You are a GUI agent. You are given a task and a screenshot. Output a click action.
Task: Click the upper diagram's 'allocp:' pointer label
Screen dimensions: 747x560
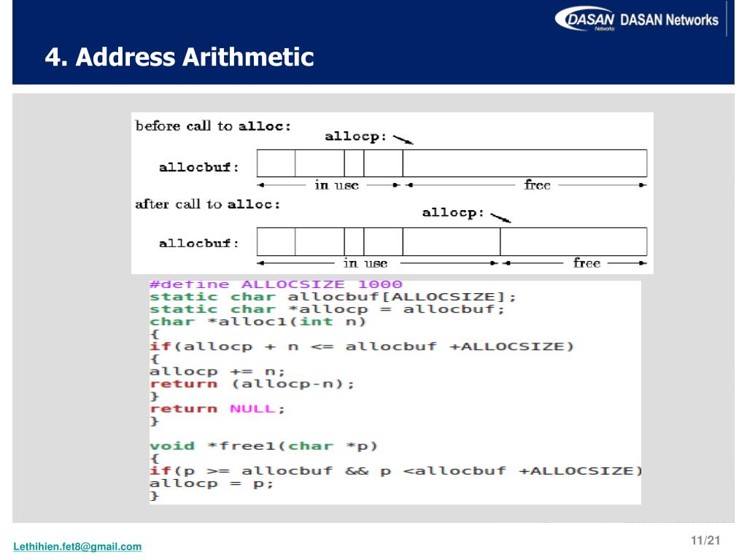(x=355, y=136)
